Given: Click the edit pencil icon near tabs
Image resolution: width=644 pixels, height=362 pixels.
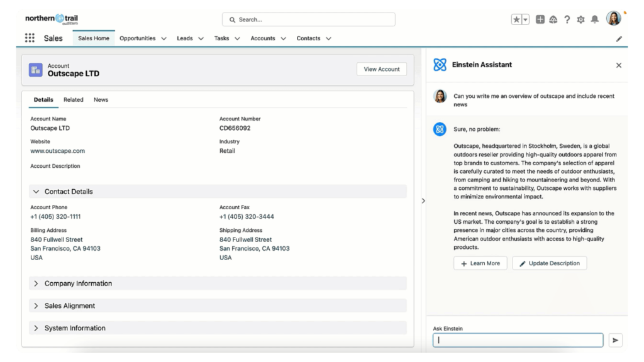Looking at the screenshot, I should pos(619,38).
